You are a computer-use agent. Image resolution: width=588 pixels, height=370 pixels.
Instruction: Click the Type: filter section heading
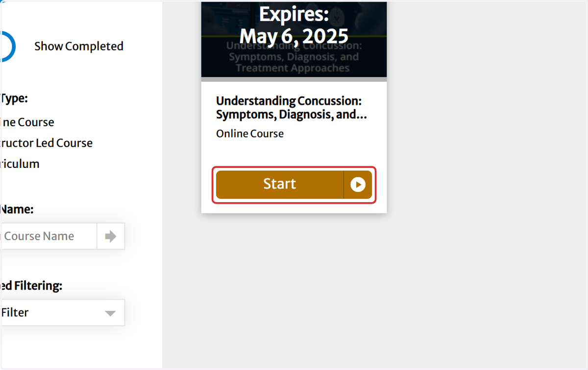[x=14, y=98]
